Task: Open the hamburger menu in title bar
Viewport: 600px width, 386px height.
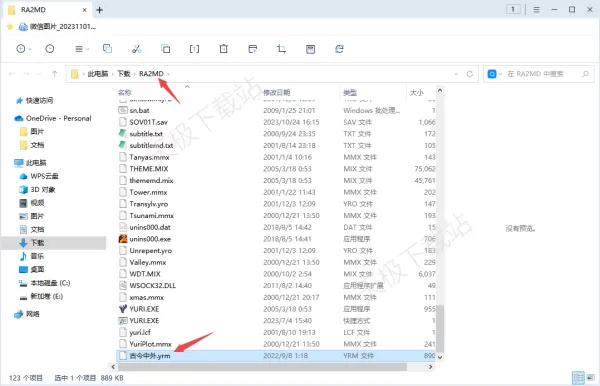Action: coord(536,10)
